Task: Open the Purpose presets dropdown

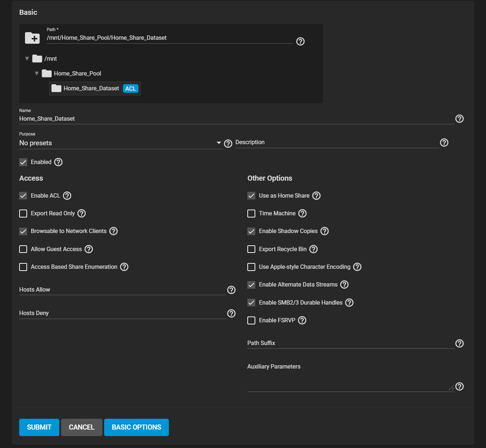Action: point(120,143)
